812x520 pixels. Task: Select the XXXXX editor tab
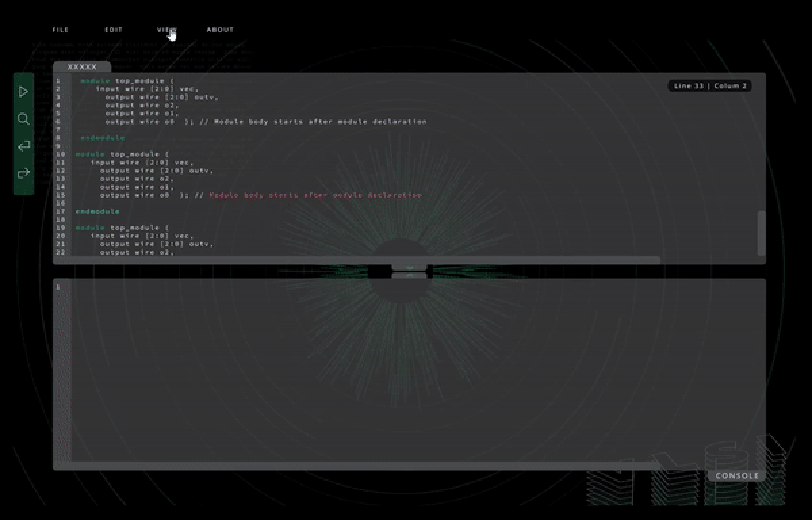(82, 67)
